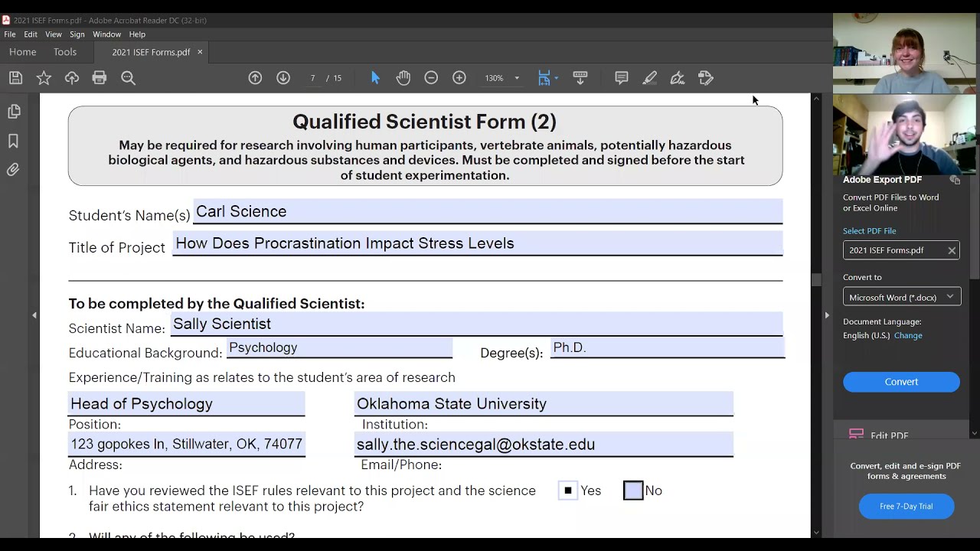Click the Change language link
Screen dimensions: 980x551
[x=908, y=335]
